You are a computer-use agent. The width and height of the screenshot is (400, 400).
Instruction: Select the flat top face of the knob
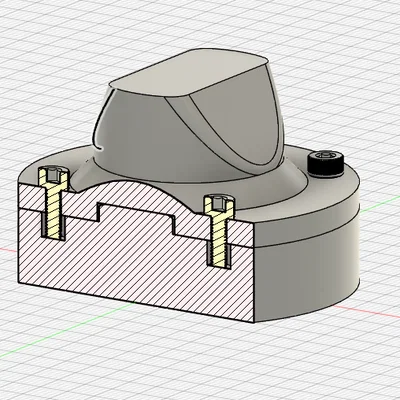click(189, 72)
